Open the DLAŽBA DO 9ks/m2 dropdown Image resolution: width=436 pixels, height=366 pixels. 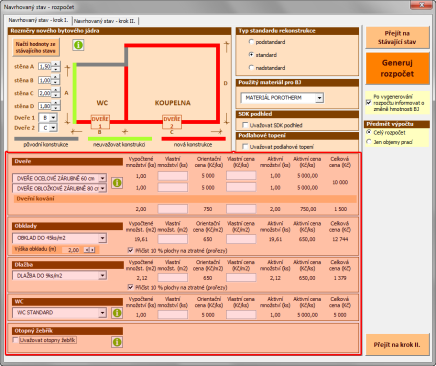pos(102,276)
